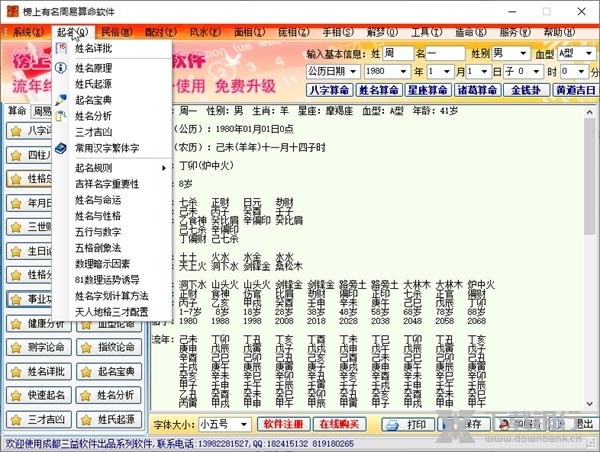The width and height of the screenshot is (600, 452).
Task: Open the 公历日期 calendar type dropdown
Action: pos(353,71)
